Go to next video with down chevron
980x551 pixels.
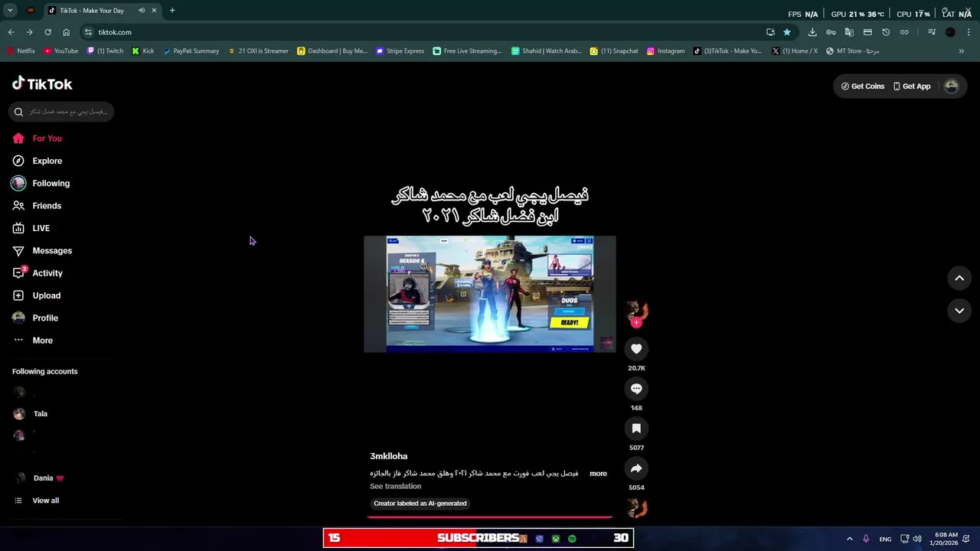tap(959, 311)
